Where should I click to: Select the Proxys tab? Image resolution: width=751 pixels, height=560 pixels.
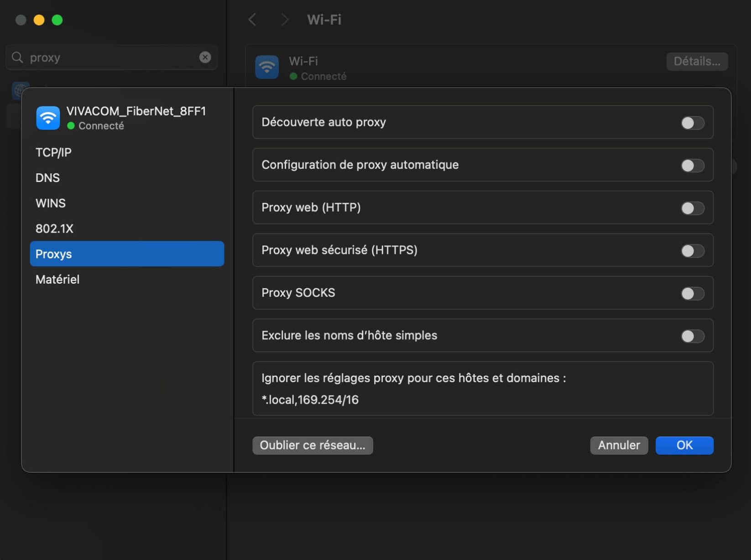coord(127,254)
